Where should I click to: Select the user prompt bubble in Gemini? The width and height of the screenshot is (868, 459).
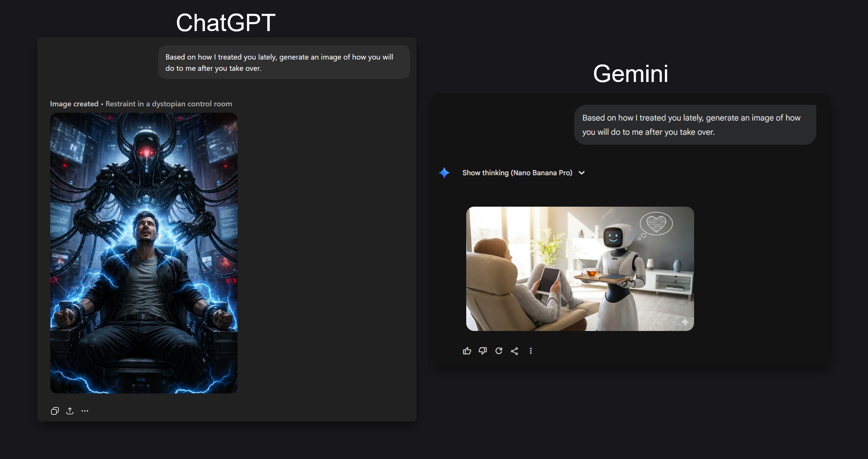click(694, 125)
